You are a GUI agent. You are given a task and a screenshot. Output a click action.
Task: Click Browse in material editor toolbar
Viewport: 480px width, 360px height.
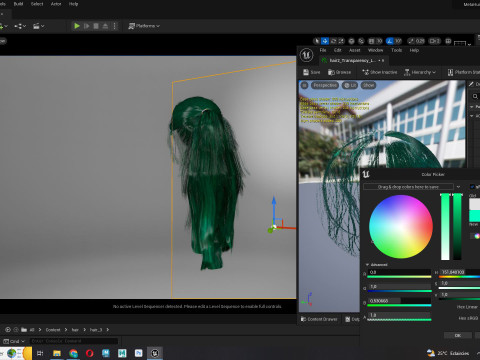[x=339, y=72]
